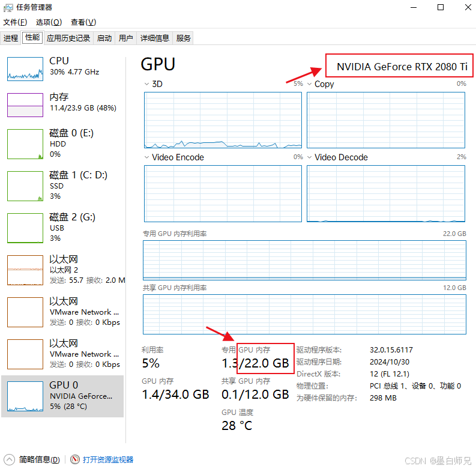Select the GPU 0 mini graph thumbnail
Viewport: 476px width, 469px height.
pos(25,396)
